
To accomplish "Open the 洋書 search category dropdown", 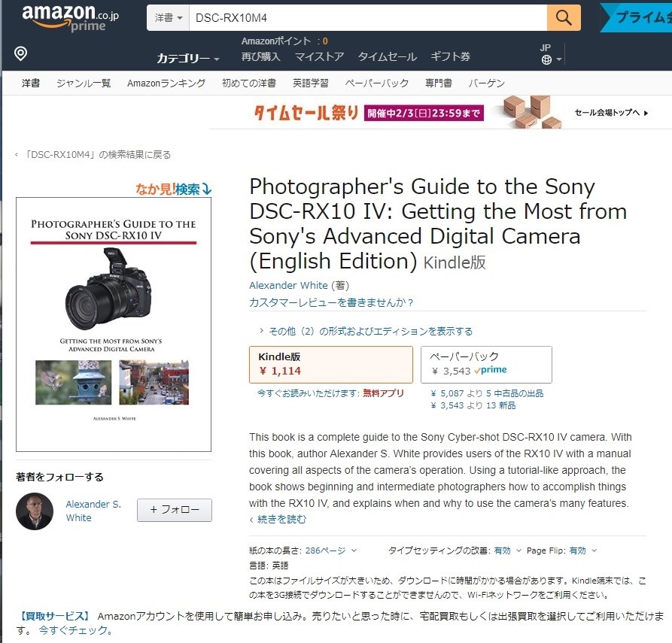I will 168,17.
